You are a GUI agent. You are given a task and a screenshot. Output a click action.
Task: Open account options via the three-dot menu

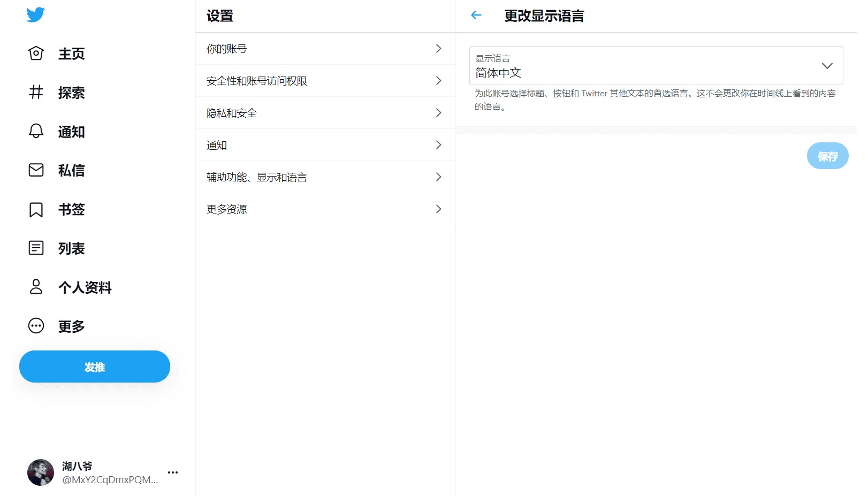click(x=172, y=472)
